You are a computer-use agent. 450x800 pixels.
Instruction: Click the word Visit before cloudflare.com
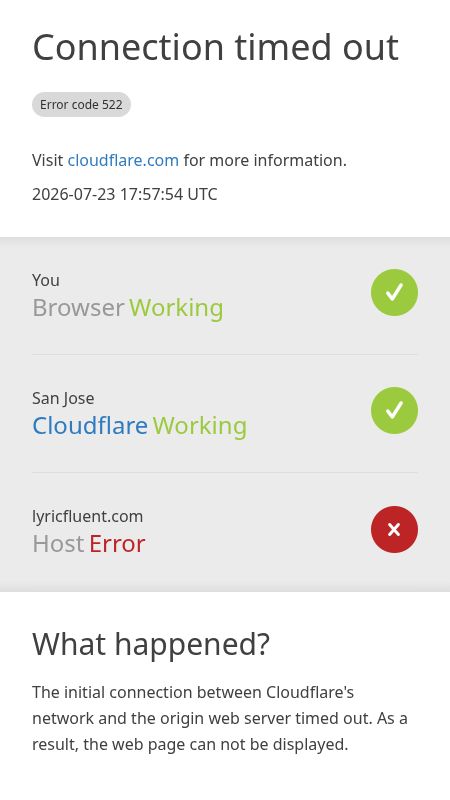tap(47, 160)
